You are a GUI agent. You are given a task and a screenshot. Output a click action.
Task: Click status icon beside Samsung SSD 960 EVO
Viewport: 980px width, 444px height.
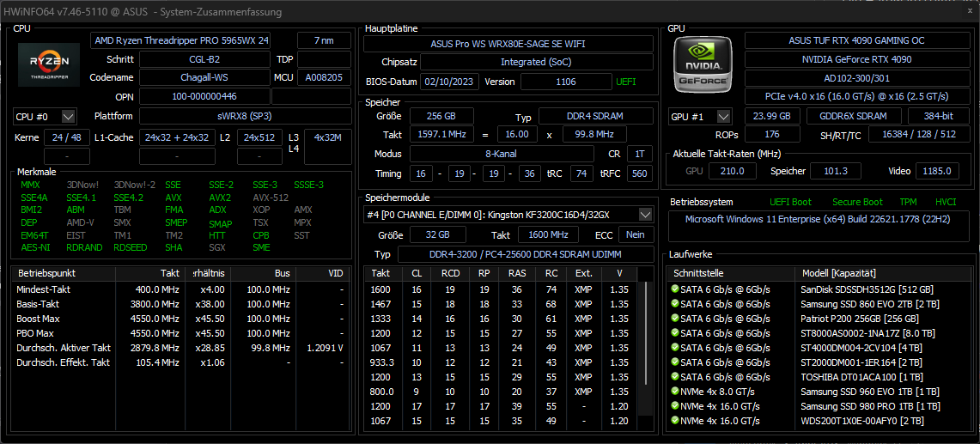674,392
